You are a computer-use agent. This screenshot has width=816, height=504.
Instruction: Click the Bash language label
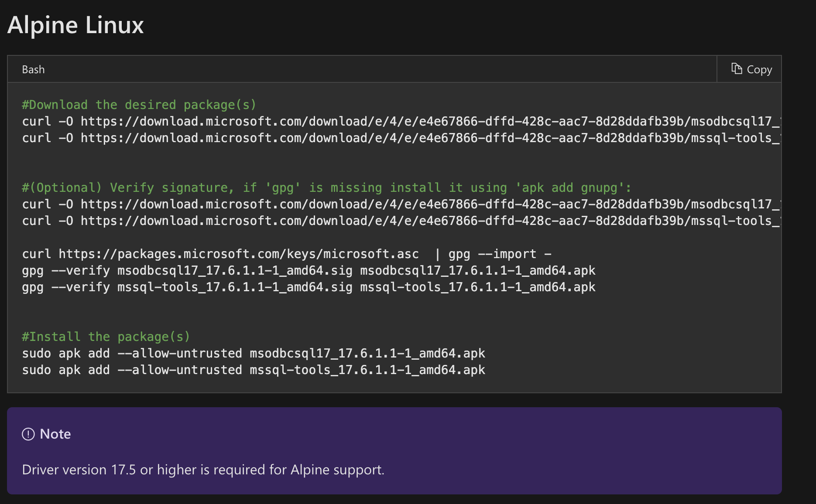point(33,70)
